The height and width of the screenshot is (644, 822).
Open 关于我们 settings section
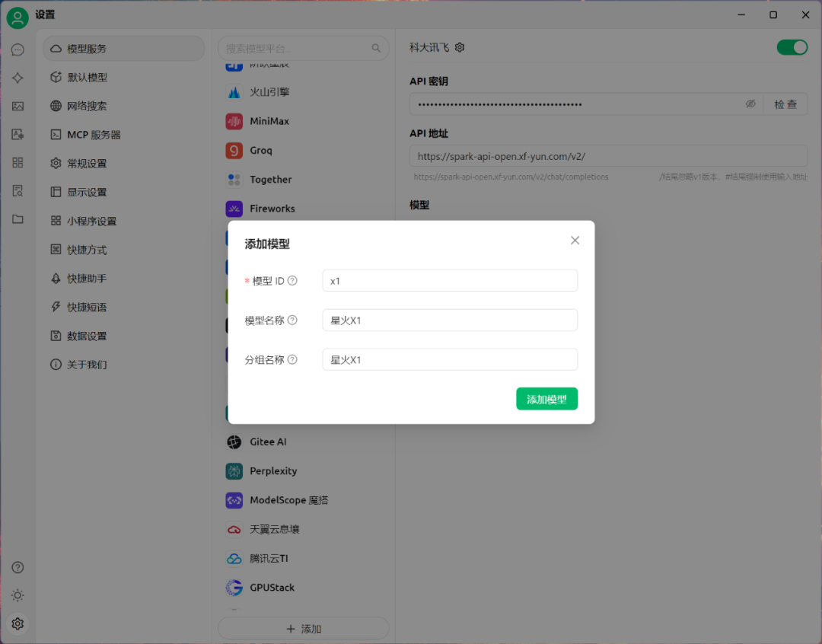(x=124, y=365)
